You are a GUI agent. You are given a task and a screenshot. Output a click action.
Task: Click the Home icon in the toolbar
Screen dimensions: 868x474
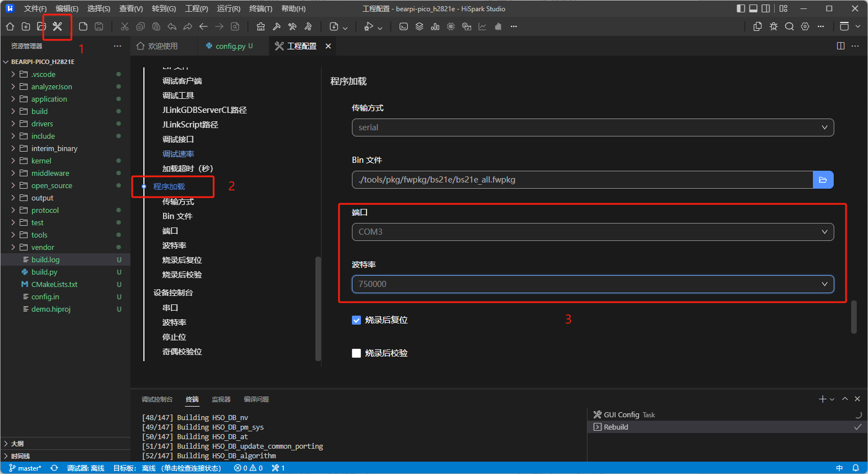point(10,26)
